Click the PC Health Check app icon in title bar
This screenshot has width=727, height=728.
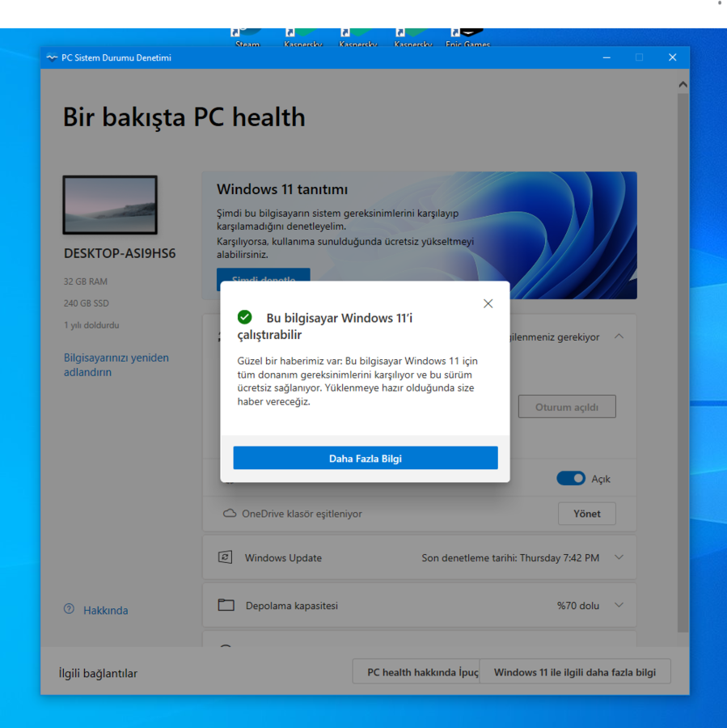point(52,57)
